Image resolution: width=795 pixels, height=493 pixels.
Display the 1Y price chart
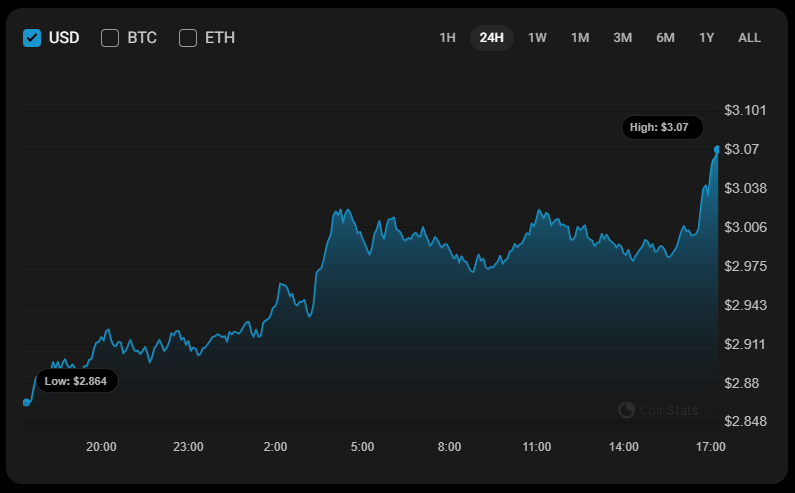707,38
